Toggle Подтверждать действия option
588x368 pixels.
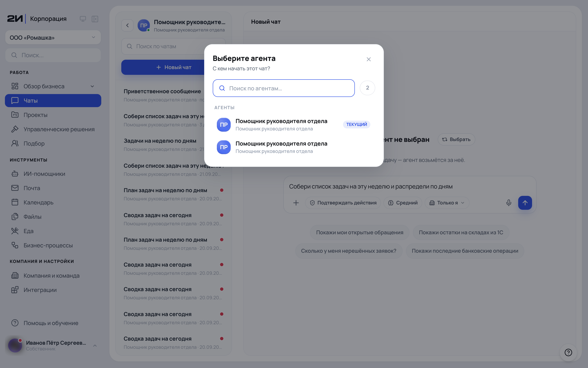pyautogui.click(x=343, y=203)
